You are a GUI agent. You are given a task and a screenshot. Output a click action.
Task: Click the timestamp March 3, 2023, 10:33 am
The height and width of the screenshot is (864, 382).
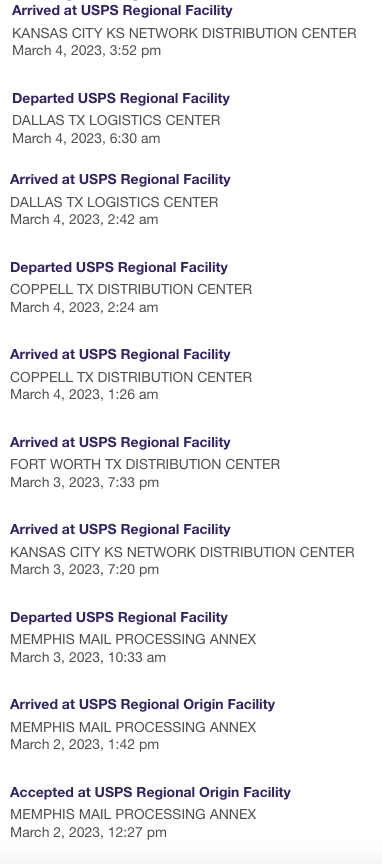click(x=88, y=657)
